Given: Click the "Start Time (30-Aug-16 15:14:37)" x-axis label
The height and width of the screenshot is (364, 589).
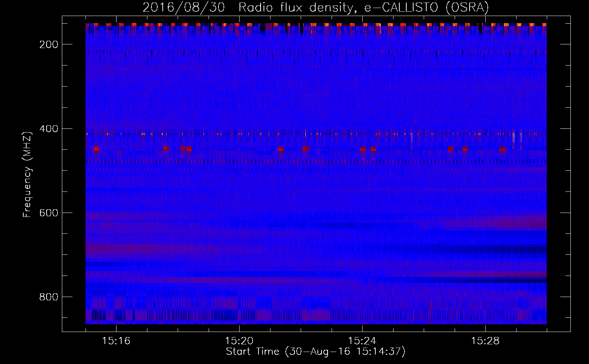Looking at the screenshot, I should click(x=316, y=352).
